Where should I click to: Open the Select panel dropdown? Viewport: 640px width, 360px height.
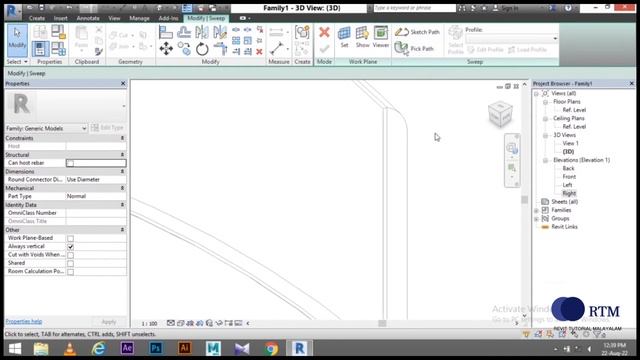[17, 62]
